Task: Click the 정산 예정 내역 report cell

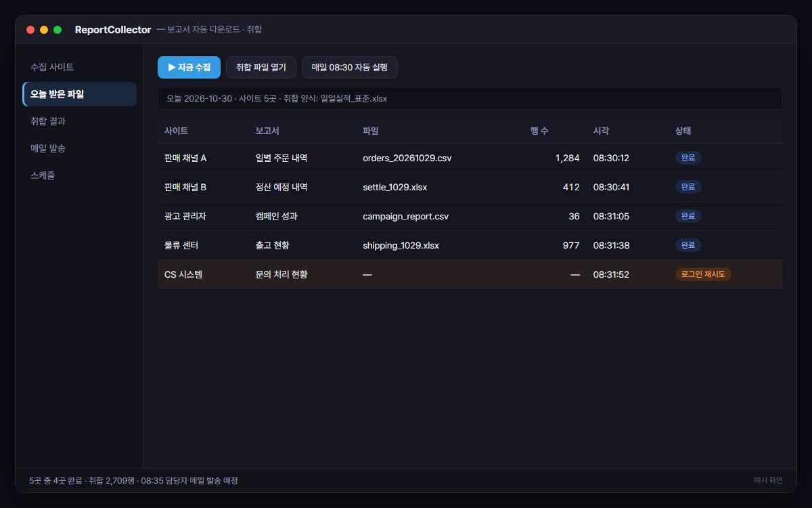Action: (x=281, y=187)
